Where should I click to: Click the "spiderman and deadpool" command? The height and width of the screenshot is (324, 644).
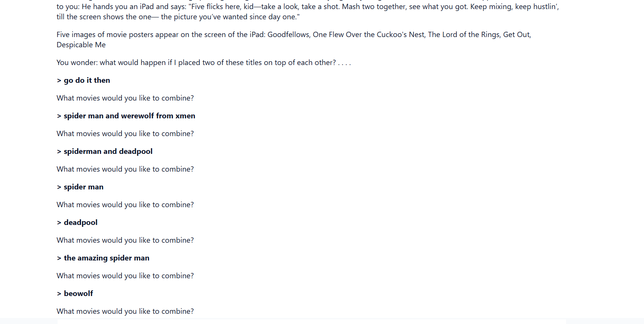108,152
